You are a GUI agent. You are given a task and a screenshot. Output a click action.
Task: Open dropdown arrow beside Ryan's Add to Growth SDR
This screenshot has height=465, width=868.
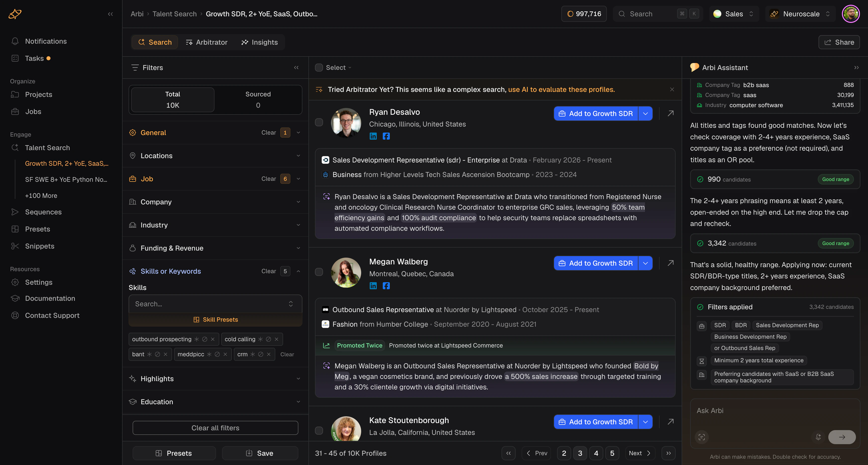(x=645, y=113)
